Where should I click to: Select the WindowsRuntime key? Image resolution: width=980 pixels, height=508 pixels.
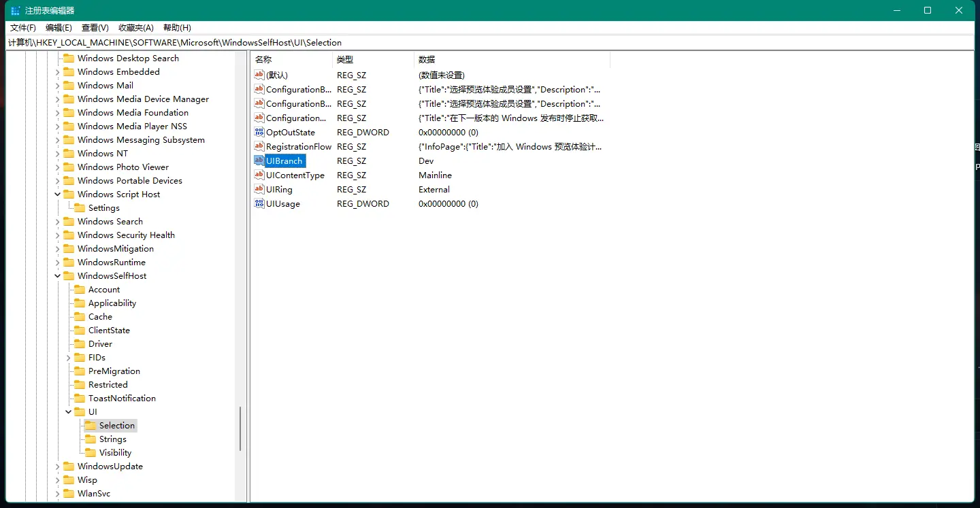point(112,263)
